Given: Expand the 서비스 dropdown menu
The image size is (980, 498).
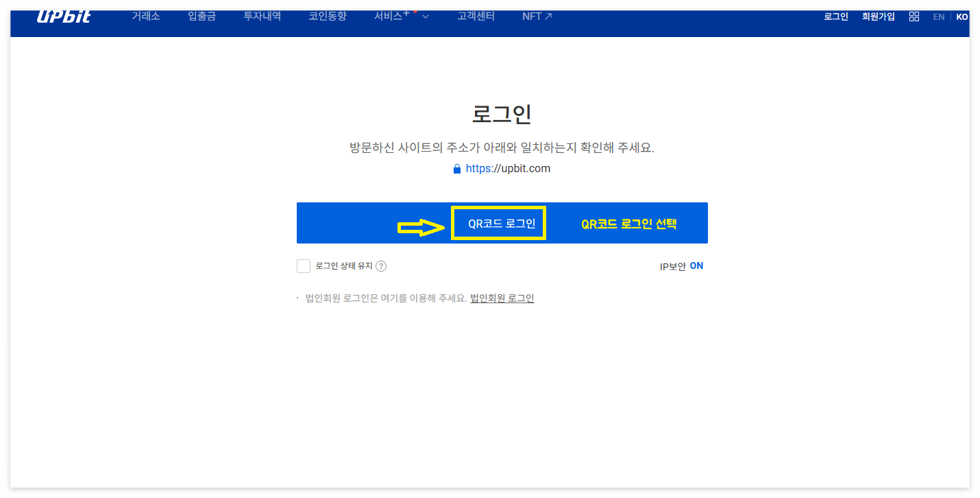Looking at the screenshot, I should [x=401, y=16].
